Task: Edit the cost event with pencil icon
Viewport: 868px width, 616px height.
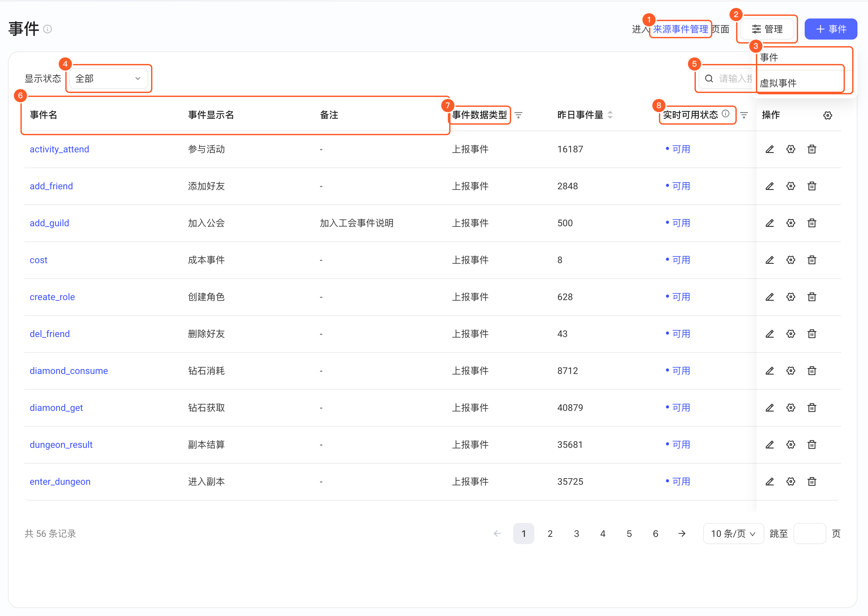Action: (769, 260)
